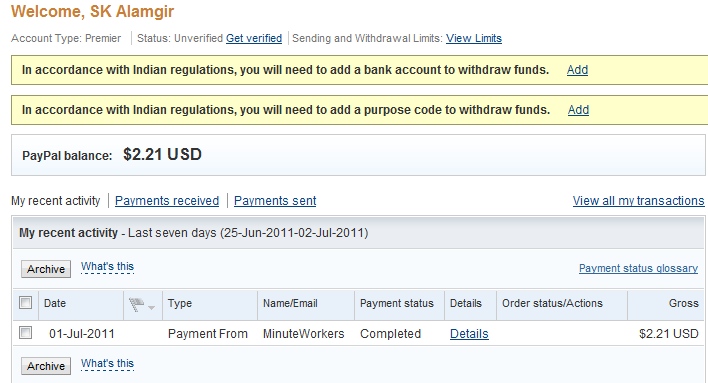Open flag filter dropdown arrow
This screenshot has width=708, height=383.
(x=152, y=308)
